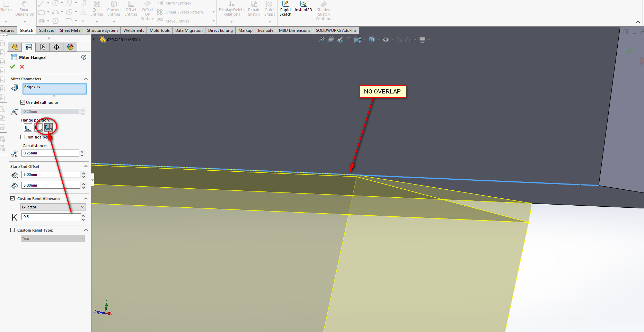Accept Miter Flange2 with green checkmark

coord(13,66)
